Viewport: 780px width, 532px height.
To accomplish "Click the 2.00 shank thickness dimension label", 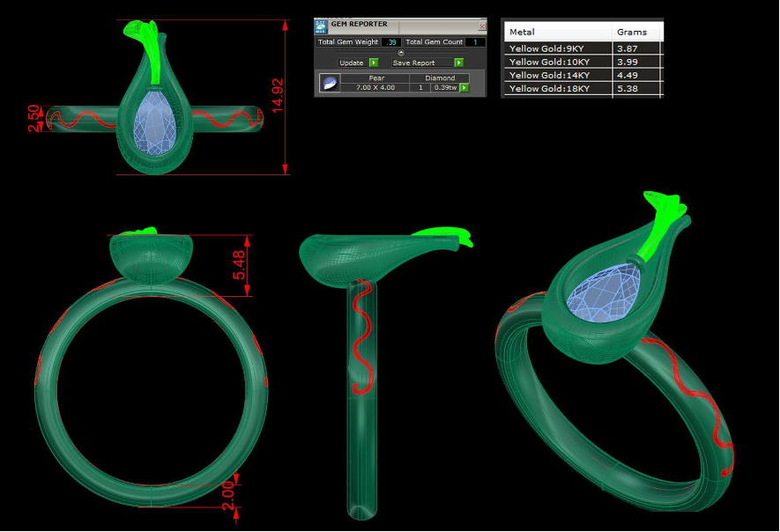I will tap(227, 496).
